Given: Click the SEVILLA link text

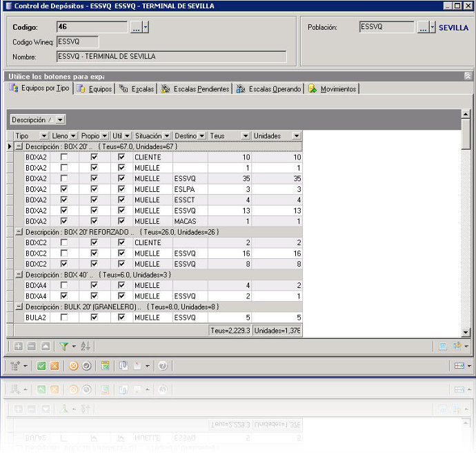Looking at the screenshot, I should click(x=453, y=28).
